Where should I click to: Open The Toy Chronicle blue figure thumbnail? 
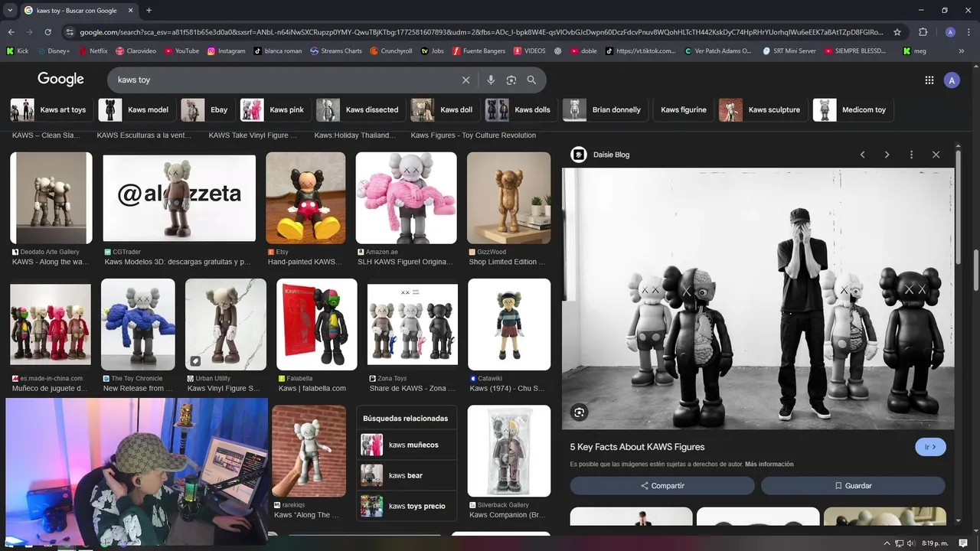coord(138,324)
